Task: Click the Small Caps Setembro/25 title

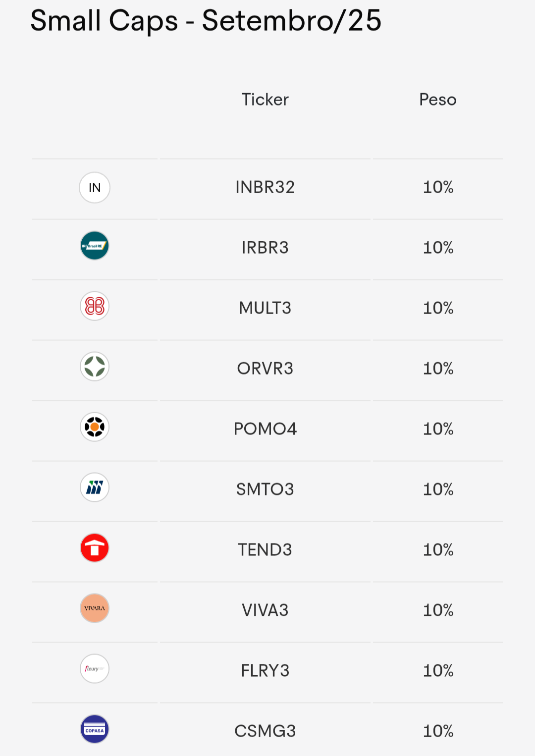Action: [206, 21]
